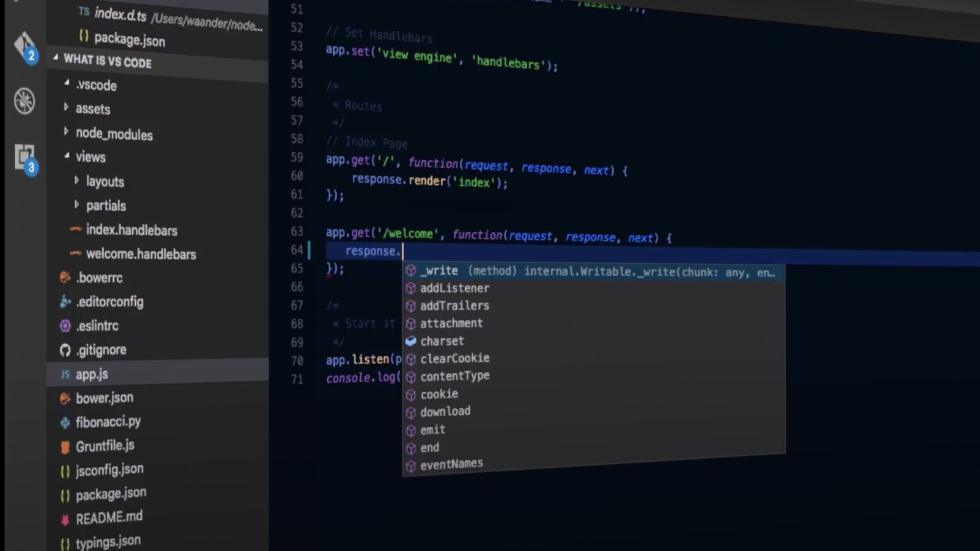
Task: Expand the assets folder
Action: click(x=66, y=107)
